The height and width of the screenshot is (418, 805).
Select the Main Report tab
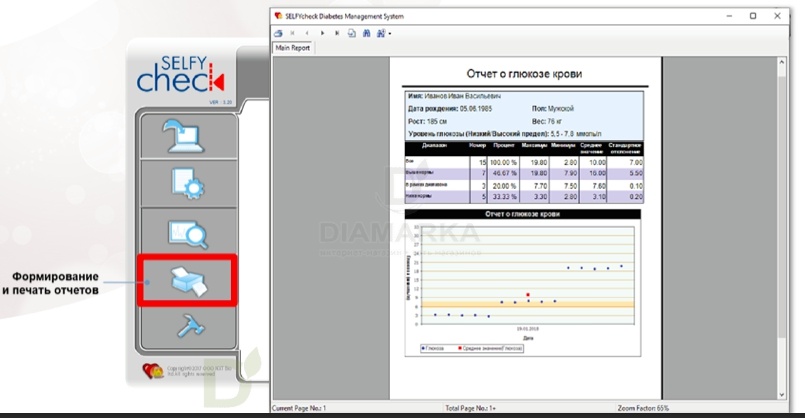(x=291, y=47)
